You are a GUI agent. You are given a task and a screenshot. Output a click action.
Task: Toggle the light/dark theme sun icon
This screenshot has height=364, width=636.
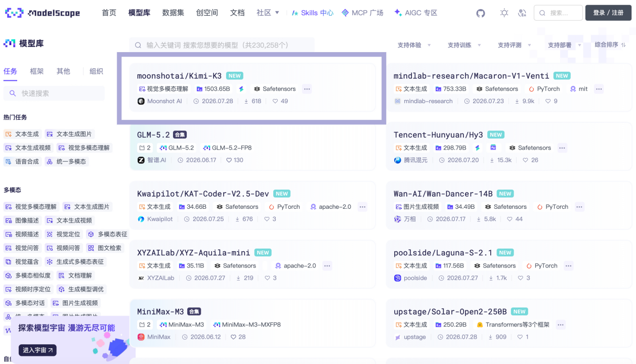pos(504,13)
